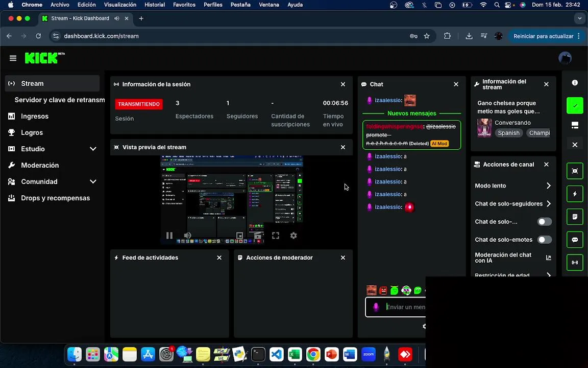Image resolution: width=588 pixels, height=368 pixels.
Task: Close the Acciones de canal panel
Action: tap(546, 165)
